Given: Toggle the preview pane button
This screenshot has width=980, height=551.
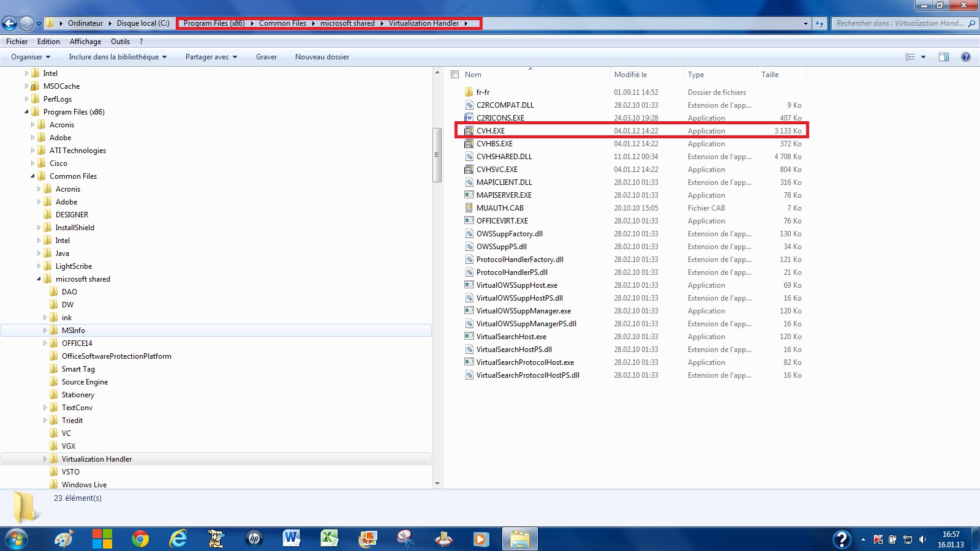Looking at the screenshot, I should [944, 57].
